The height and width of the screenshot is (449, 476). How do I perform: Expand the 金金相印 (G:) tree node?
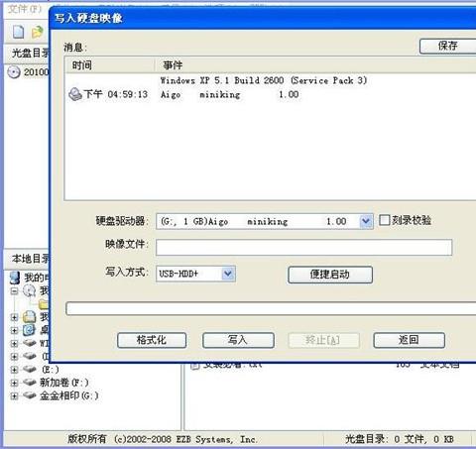[x=14, y=396]
